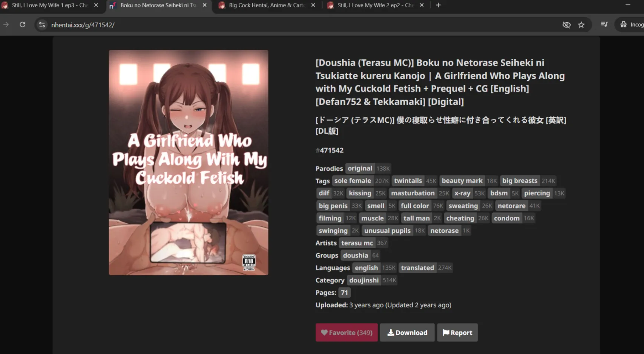The image size is (644, 354).
Task: Go forward using the browser arrow
Action: pos(6,24)
